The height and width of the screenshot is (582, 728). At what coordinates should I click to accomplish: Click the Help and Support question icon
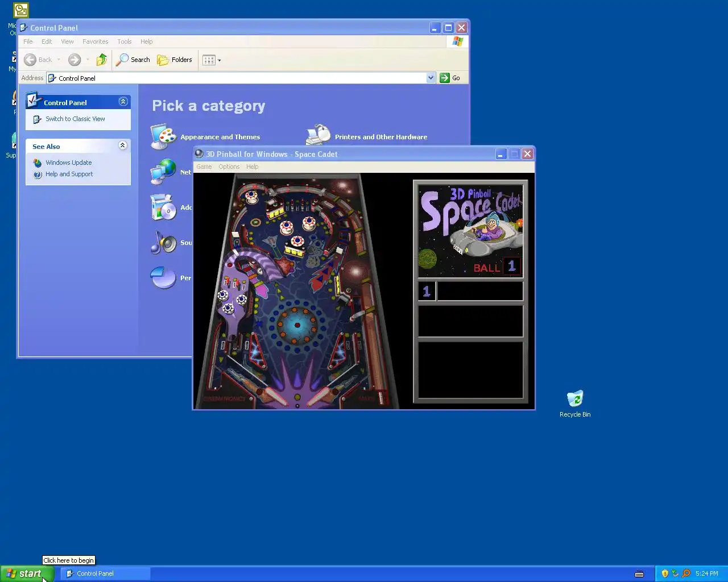click(x=38, y=174)
